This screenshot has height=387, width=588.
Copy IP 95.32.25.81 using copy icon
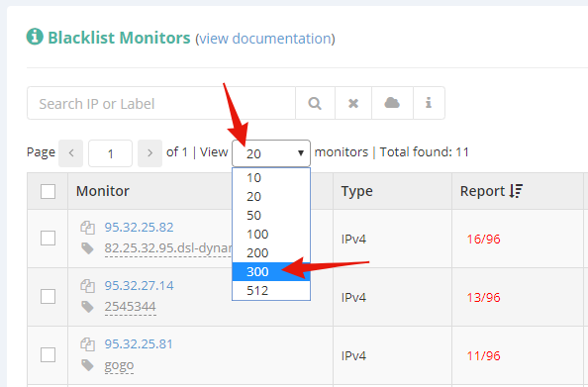(x=87, y=344)
